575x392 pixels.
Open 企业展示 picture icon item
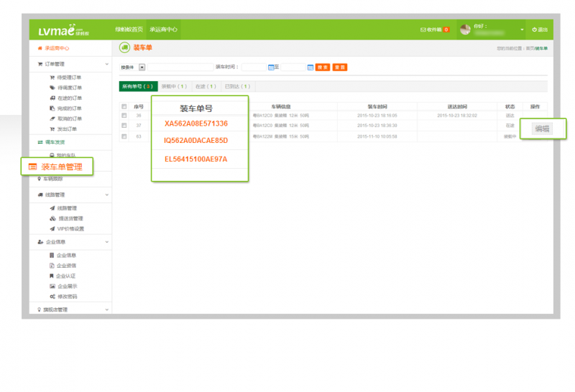(63, 286)
